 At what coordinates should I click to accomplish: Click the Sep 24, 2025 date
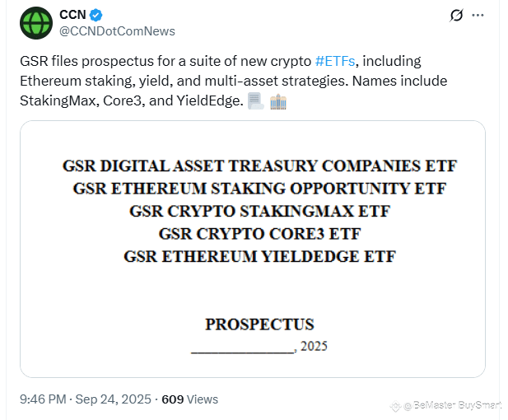click(x=113, y=399)
